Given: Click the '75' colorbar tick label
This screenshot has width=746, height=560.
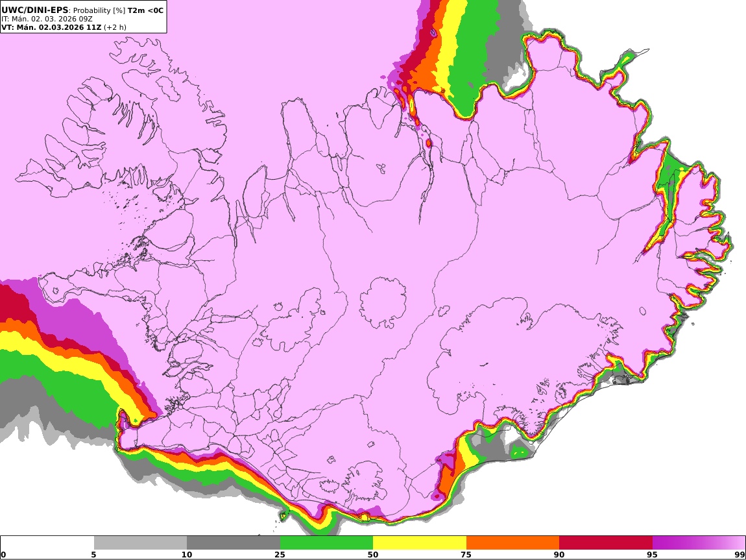Looking at the screenshot, I should tap(466, 555).
